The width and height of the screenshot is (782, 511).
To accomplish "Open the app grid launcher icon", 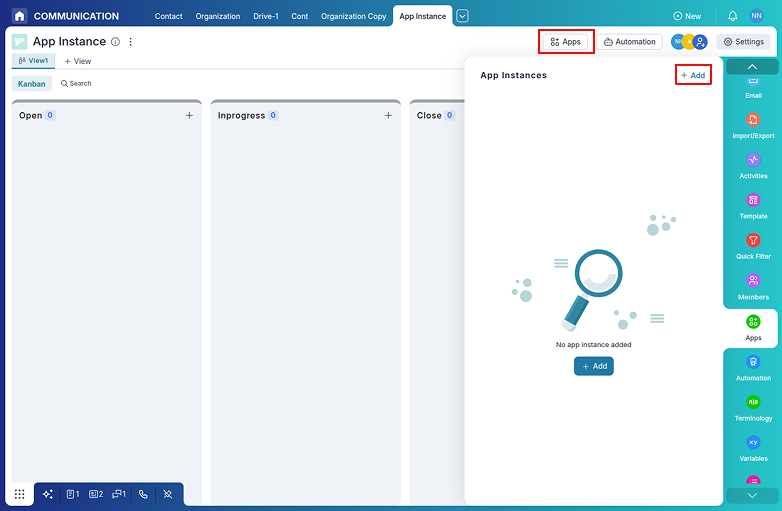I will click(x=19, y=494).
